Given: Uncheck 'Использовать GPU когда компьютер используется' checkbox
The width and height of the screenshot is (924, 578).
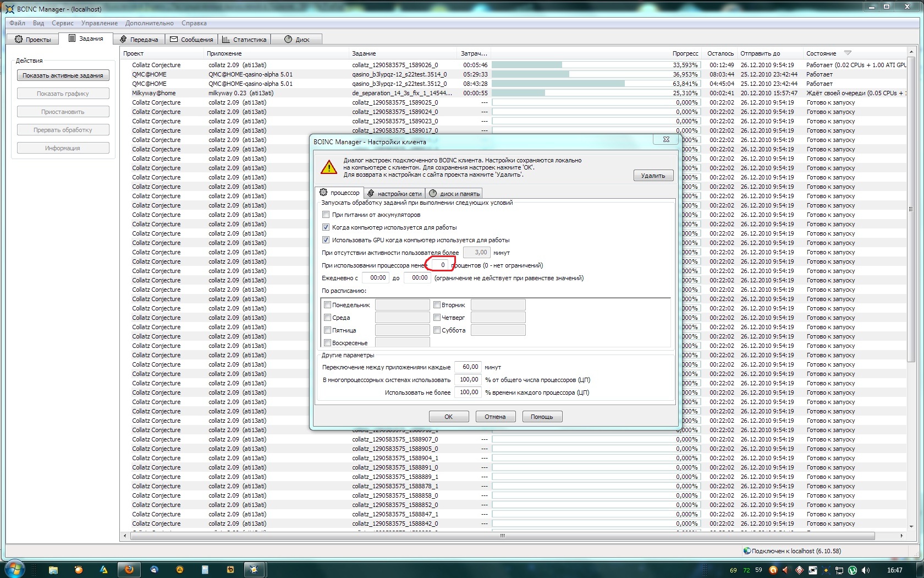Looking at the screenshot, I should point(326,240).
